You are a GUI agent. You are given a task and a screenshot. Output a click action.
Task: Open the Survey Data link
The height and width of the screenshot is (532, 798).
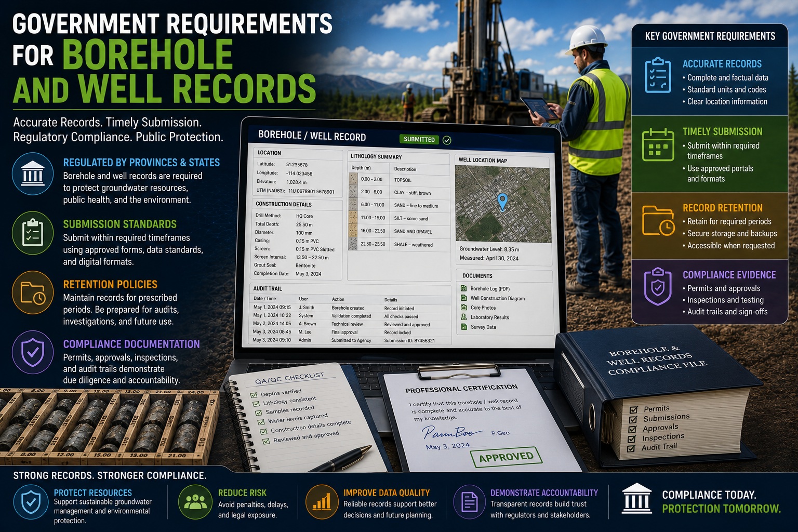[x=483, y=327]
